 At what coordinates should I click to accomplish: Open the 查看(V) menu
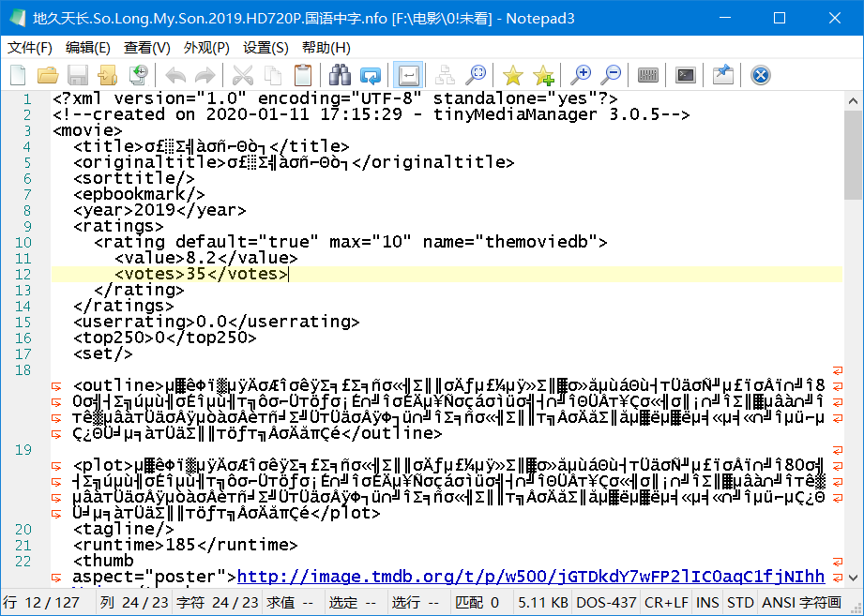146,48
